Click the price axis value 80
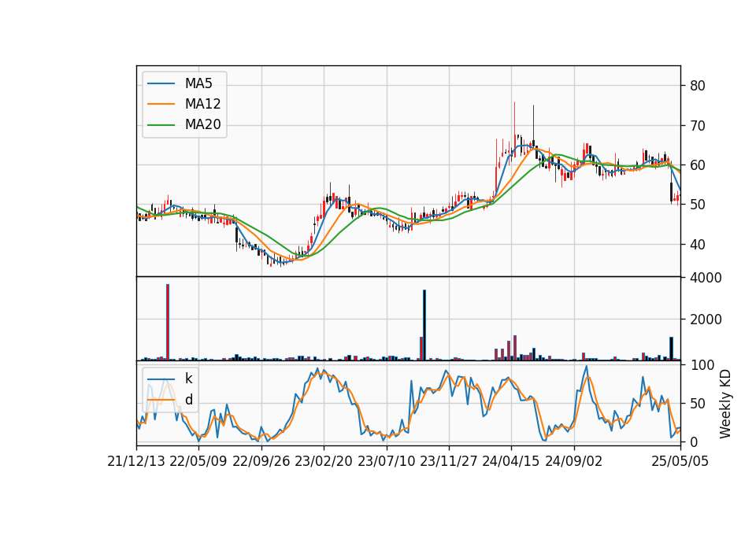756x543 pixels. click(697, 86)
